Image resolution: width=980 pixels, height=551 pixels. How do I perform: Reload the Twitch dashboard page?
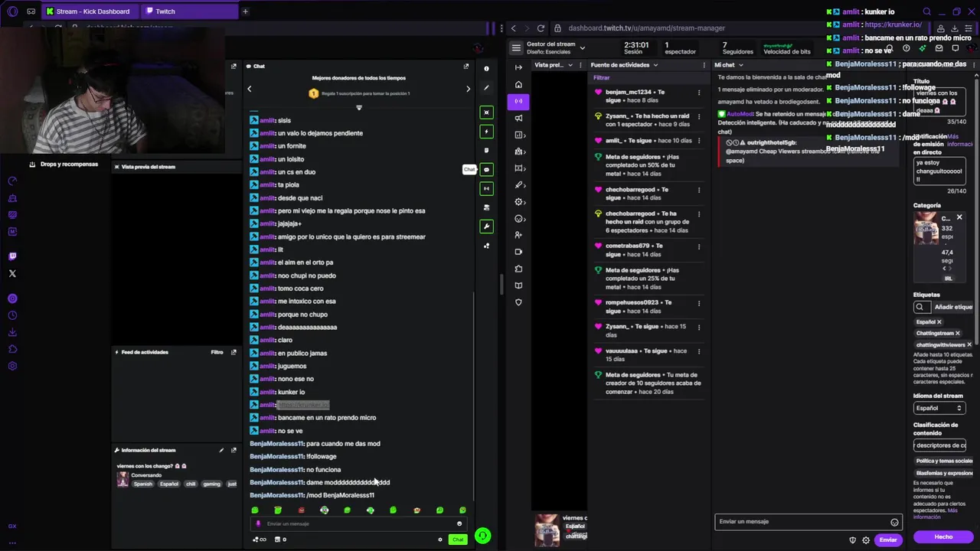pos(541,28)
